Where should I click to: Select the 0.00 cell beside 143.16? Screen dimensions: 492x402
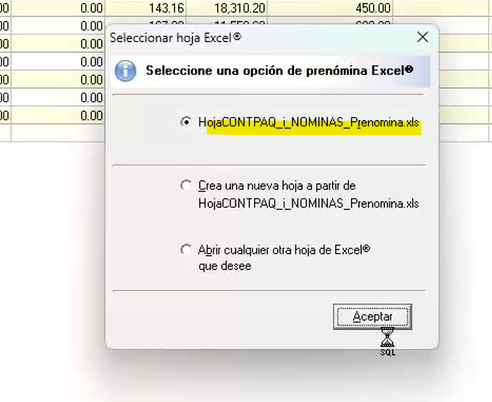tap(58, 8)
